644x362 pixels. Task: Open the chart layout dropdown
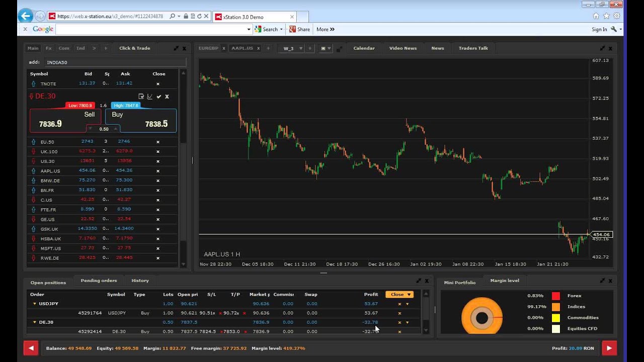[x=326, y=48]
